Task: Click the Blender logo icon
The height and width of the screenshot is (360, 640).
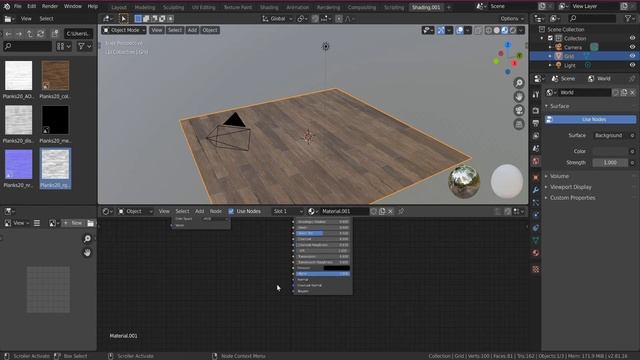Action: coord(7,6)
